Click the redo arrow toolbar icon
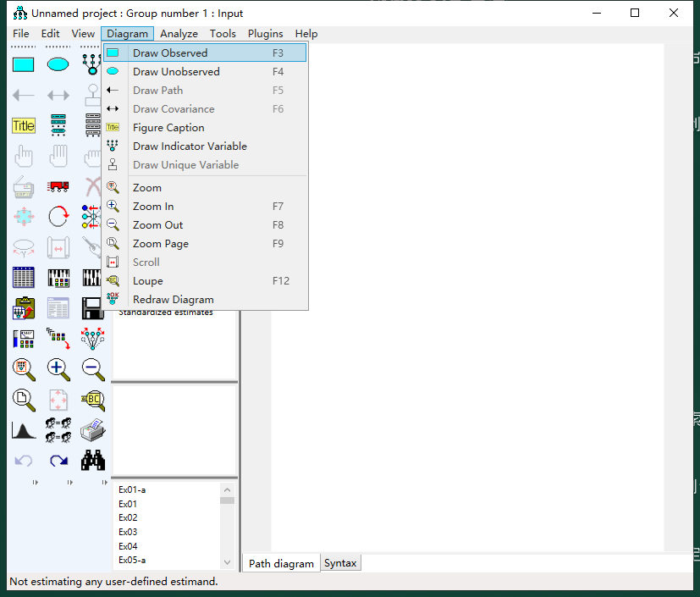This screenshot has height=597, width=700. coord(58,461)
